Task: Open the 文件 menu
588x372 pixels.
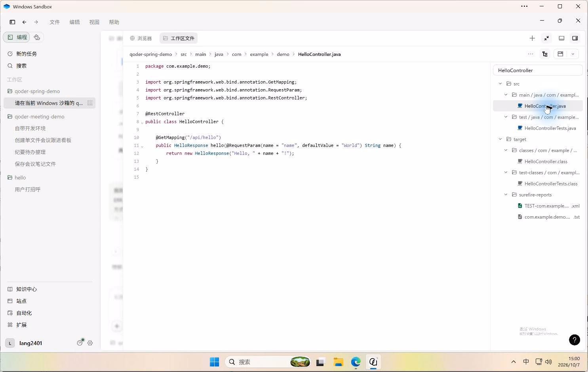Action: 55,22
